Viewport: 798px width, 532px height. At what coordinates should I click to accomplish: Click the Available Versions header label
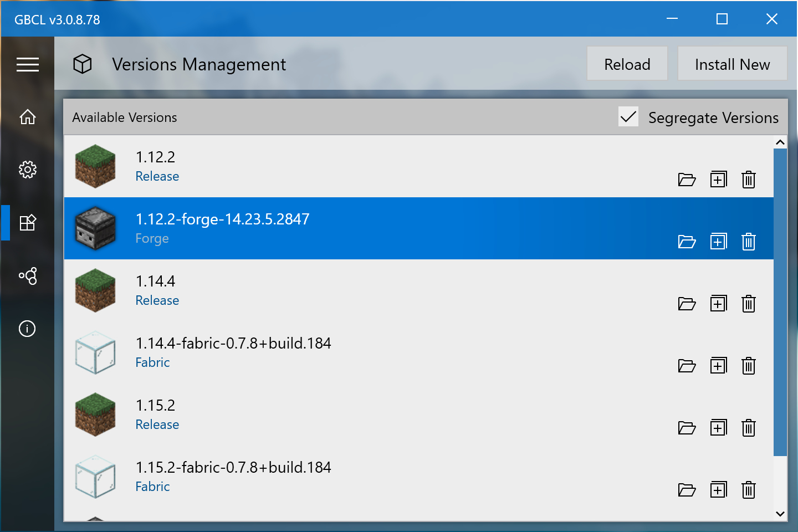125,117
